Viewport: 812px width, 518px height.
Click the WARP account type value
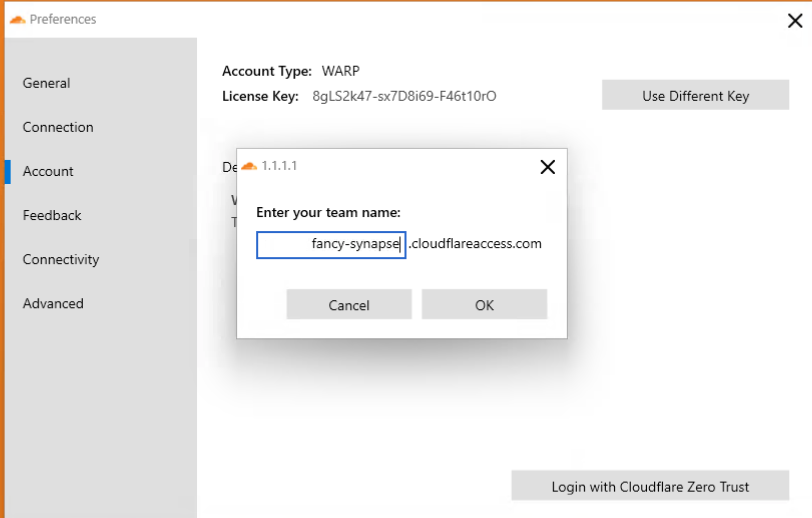click(340, 71)
